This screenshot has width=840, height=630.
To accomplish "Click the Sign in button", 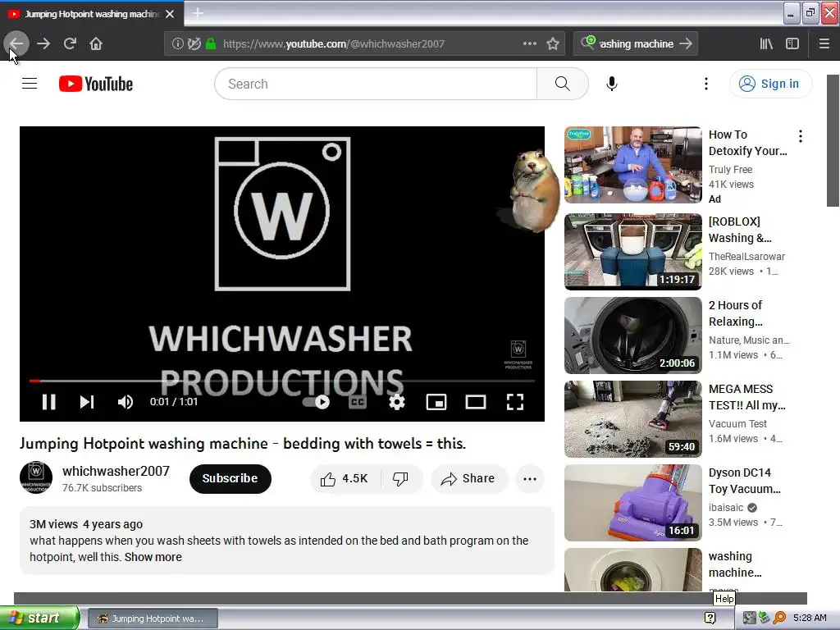I will tap(770, 84).
